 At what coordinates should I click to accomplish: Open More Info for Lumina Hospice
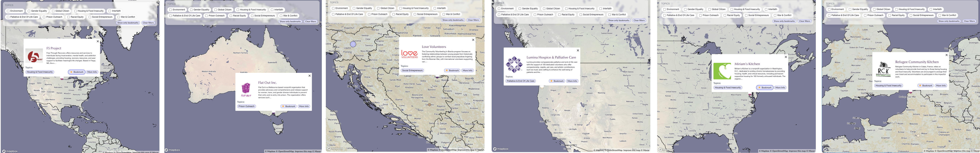coord(572,81)
